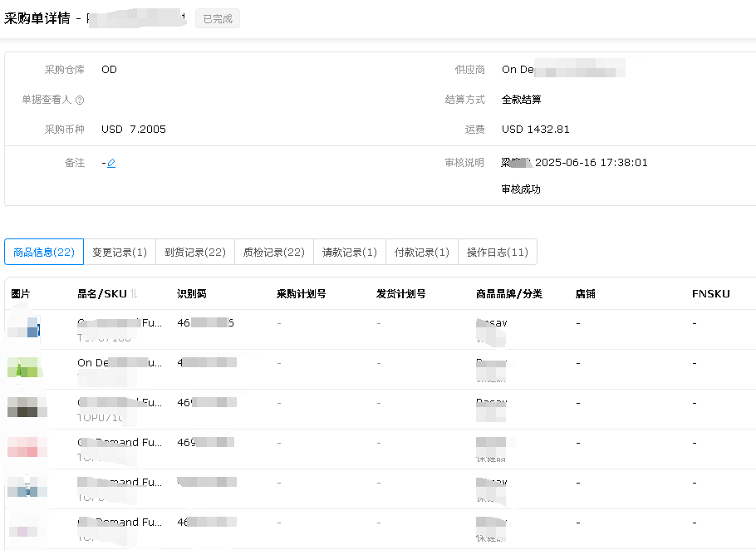The image size is (756, 550).
Task: Click the pink product thumbnail in fourth row
Action: point(25,448)
